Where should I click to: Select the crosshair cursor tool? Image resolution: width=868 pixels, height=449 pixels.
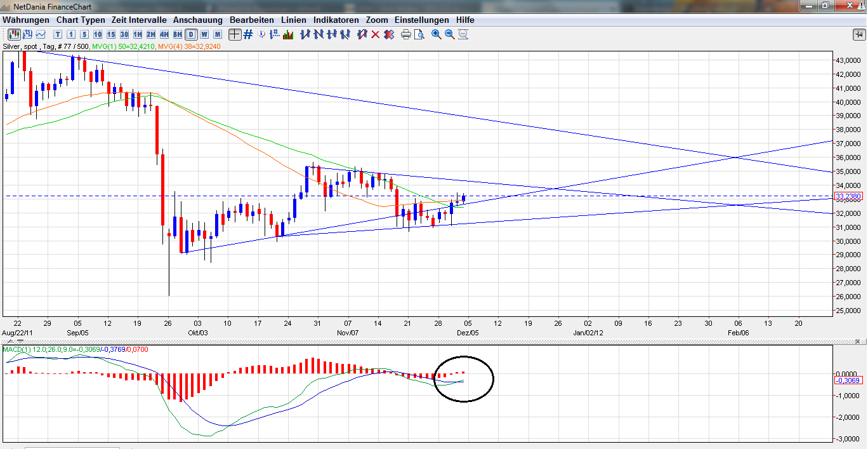[236, 35]
